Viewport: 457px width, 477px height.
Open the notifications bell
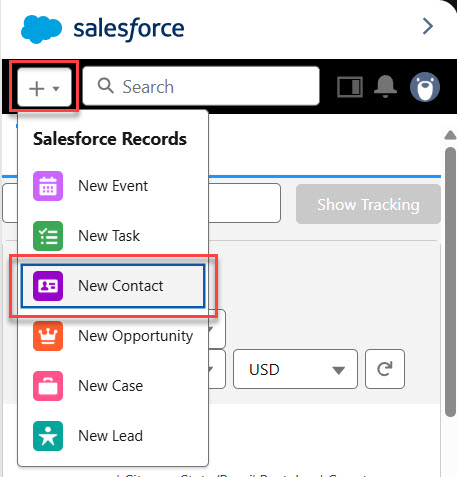pos(385,86)
